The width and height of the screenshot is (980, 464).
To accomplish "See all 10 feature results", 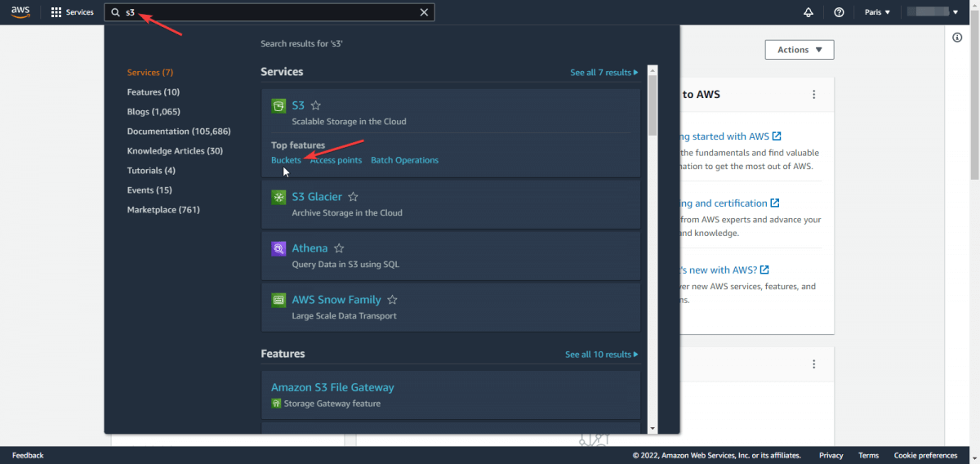I will [602, 355].
